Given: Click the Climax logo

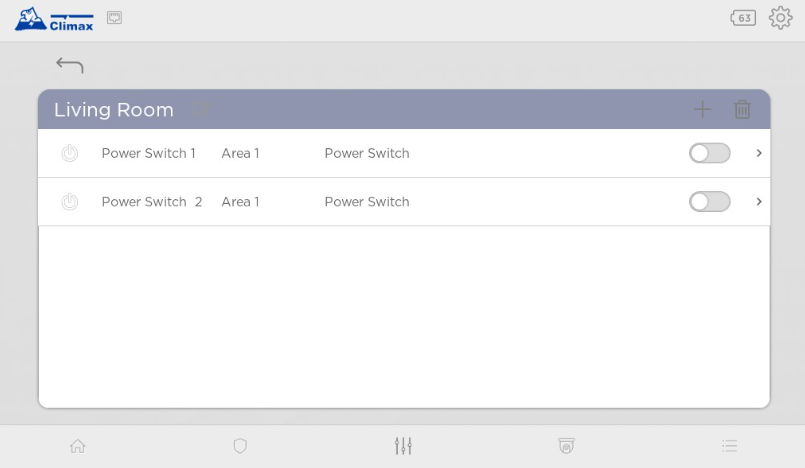Looking at the screenshot, I should [54, 19].
